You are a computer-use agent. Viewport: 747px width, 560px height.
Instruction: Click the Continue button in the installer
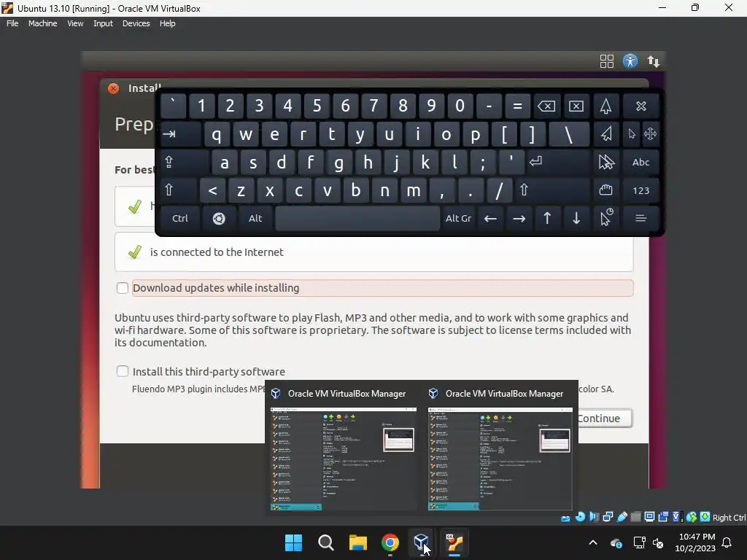click(605, 418)
